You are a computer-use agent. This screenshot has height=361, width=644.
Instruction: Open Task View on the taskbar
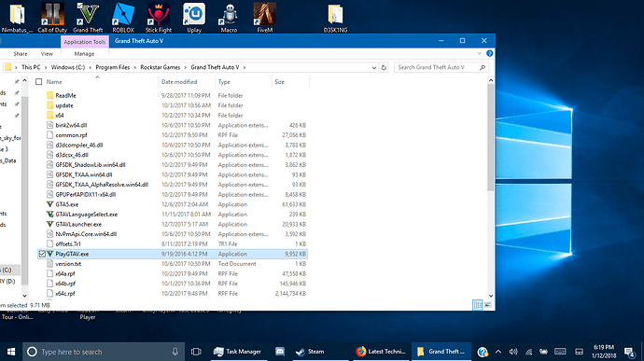(x=196, y=352)
